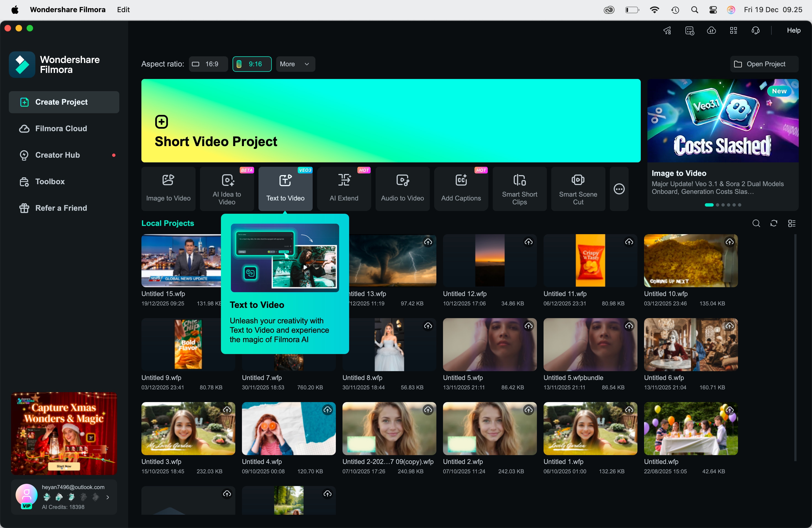The height and width of the screenshot is (528, 812).
Task: Select the Image to Video tool
Action: click(168, 189)
